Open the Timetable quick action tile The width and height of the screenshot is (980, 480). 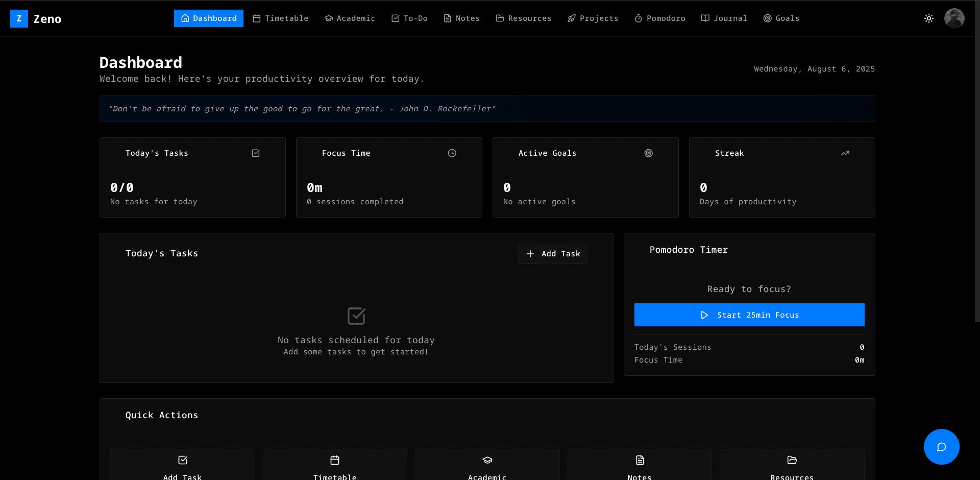335,466
